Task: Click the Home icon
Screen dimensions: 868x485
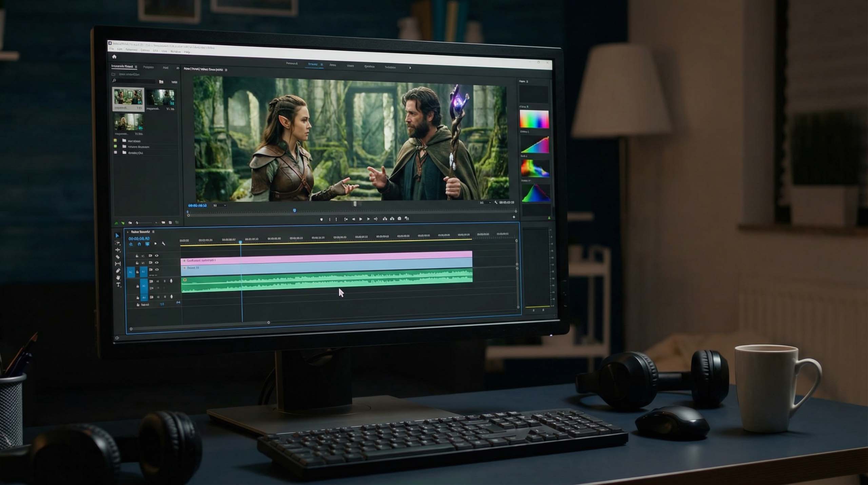Action: pyautogui.click(x=114, y=57)
